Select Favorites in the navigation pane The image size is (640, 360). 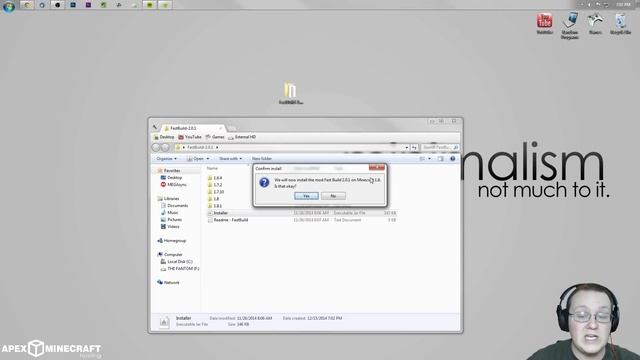(171, 171)
